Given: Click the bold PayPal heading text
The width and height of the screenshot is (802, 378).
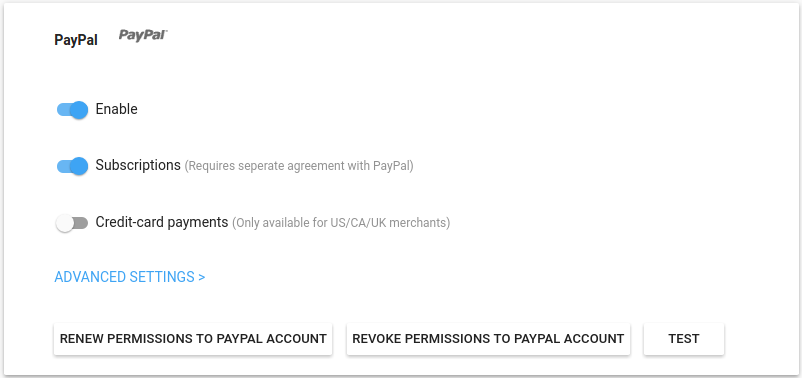Looking at the screenshot, I should click(76, 40).
